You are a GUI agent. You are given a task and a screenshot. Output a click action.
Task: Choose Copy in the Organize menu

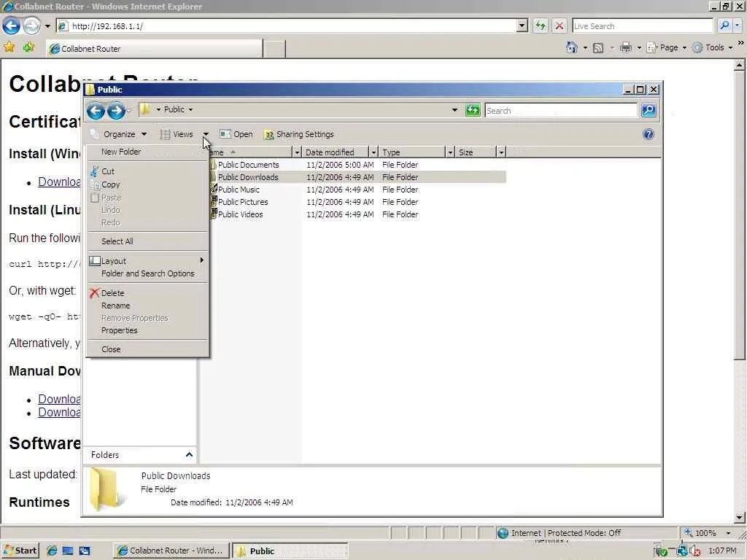click(147, 184)
